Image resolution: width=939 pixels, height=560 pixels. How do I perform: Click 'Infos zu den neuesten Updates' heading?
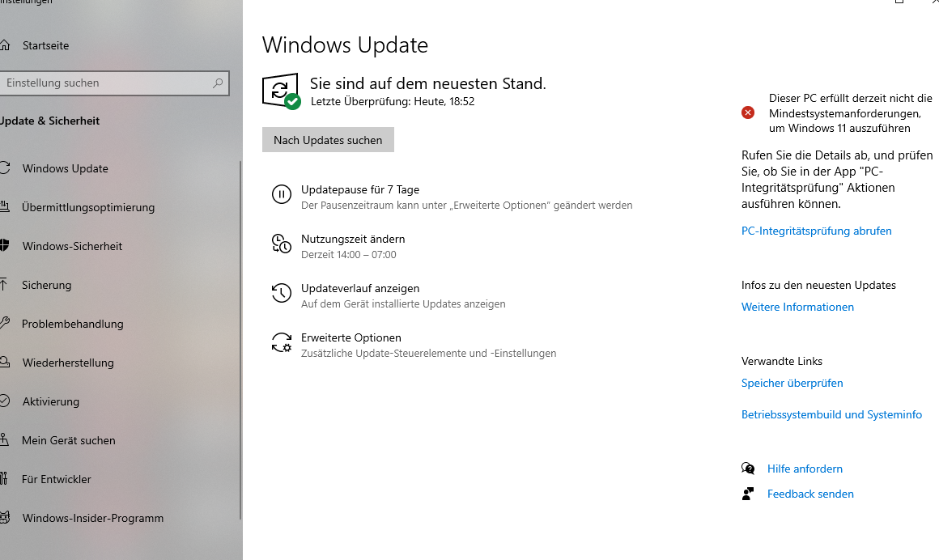click(x=818, y=285)
